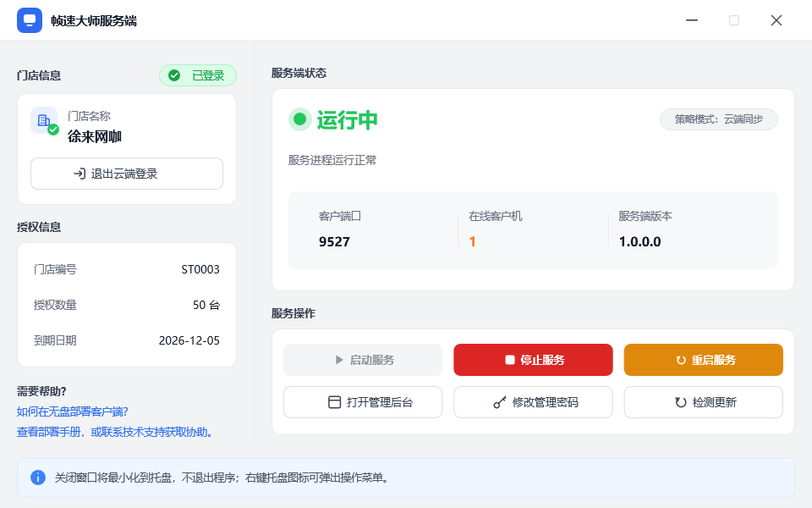The width and height of the screenshot is (812, 508).
Task: Click client port value 9527
Action: coord(335,241)
